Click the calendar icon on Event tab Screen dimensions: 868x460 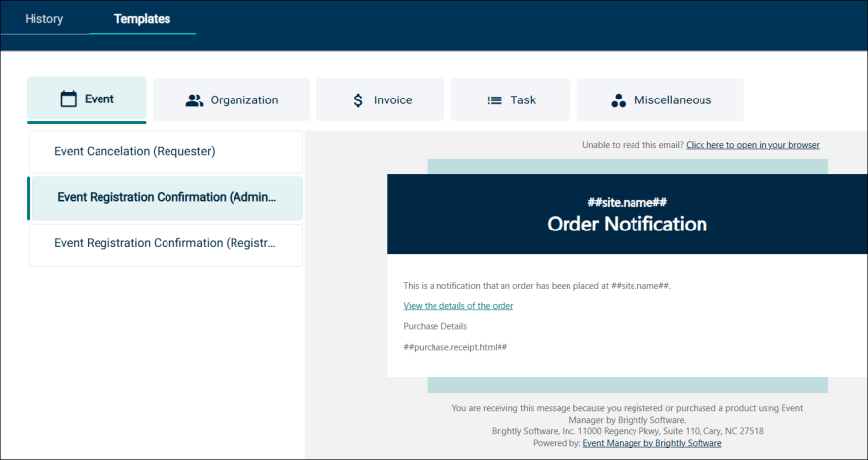click(x=69, y=99)
